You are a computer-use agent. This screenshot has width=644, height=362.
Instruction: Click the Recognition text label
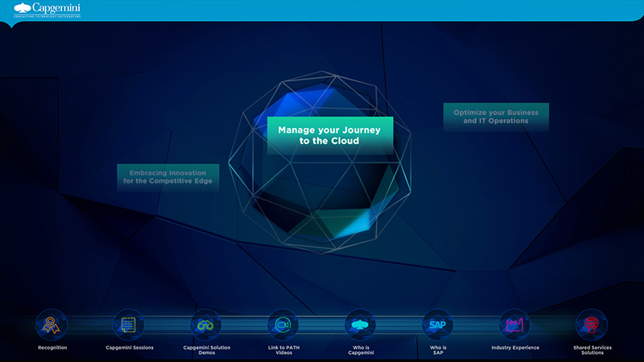point(52,348)
